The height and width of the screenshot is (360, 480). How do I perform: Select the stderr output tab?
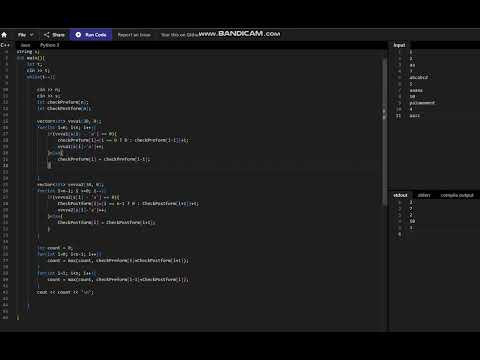[424, 195]
